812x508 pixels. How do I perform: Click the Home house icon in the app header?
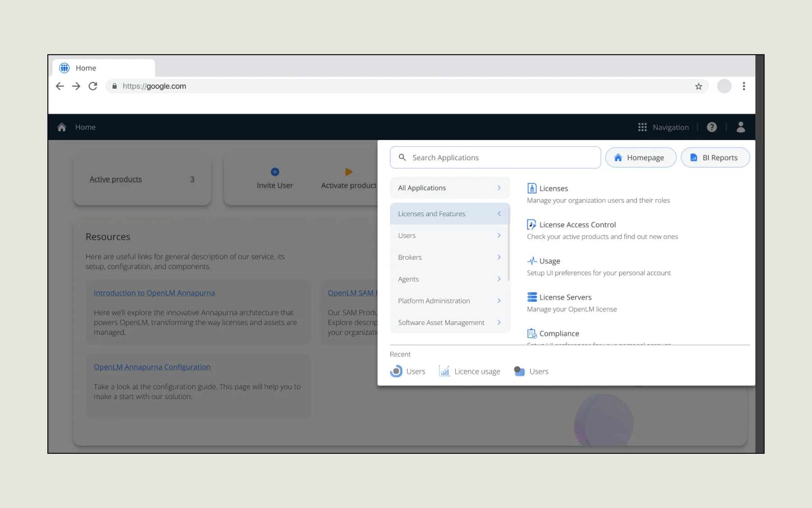click(62, 127)
